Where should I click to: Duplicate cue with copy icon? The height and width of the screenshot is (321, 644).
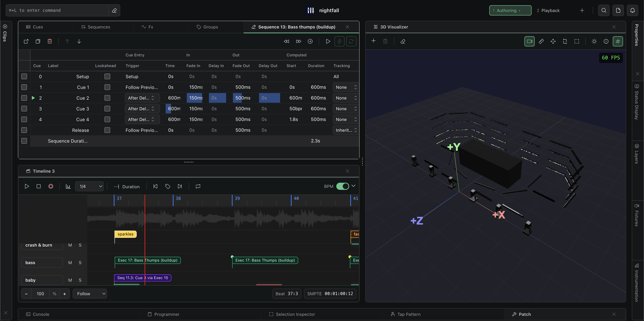coord(38,41)
